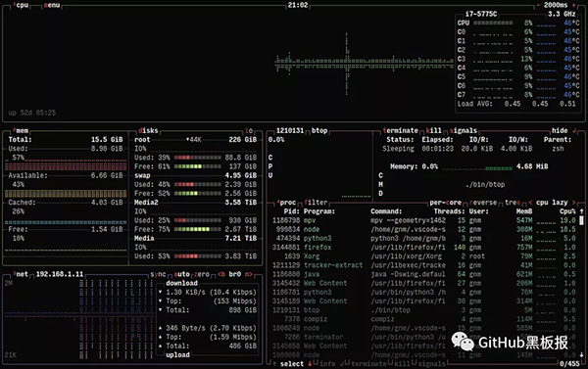Image resolution: width=588 pixels, height=369 pixels.
Task: Toggle process tree view
Action: click(513, 203)
